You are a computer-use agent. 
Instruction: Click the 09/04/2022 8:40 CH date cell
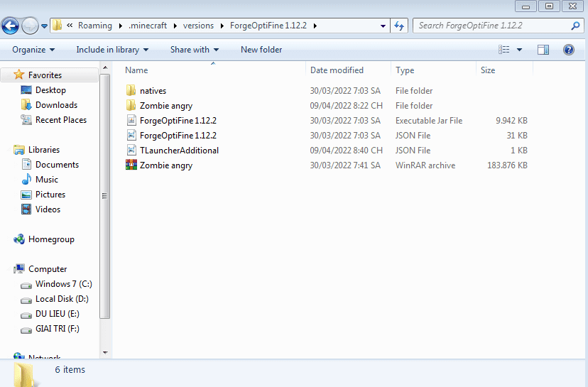346,151
